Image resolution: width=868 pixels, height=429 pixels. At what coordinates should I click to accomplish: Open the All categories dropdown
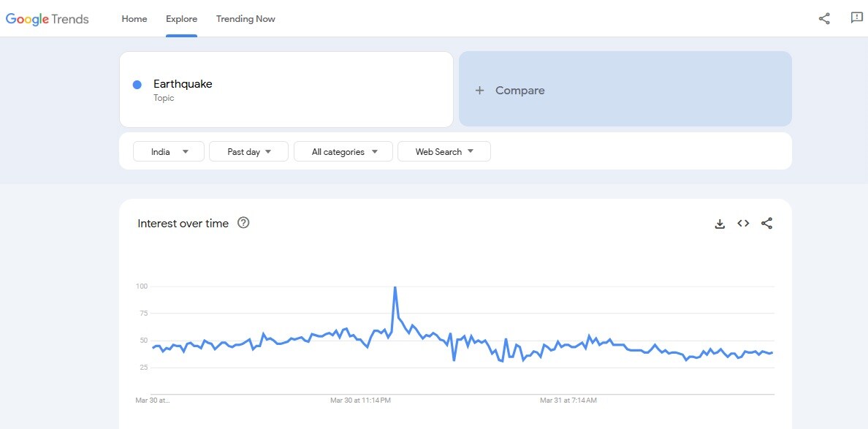343,152
